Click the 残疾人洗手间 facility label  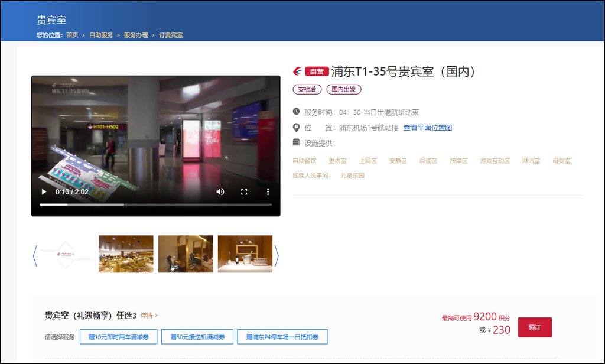tap(310, 175)
